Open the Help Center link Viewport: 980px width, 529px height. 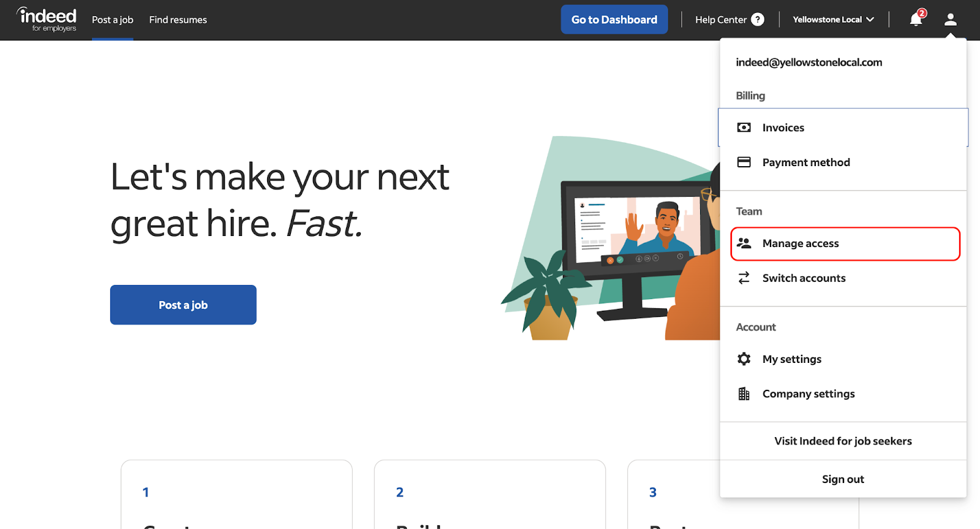720,20
